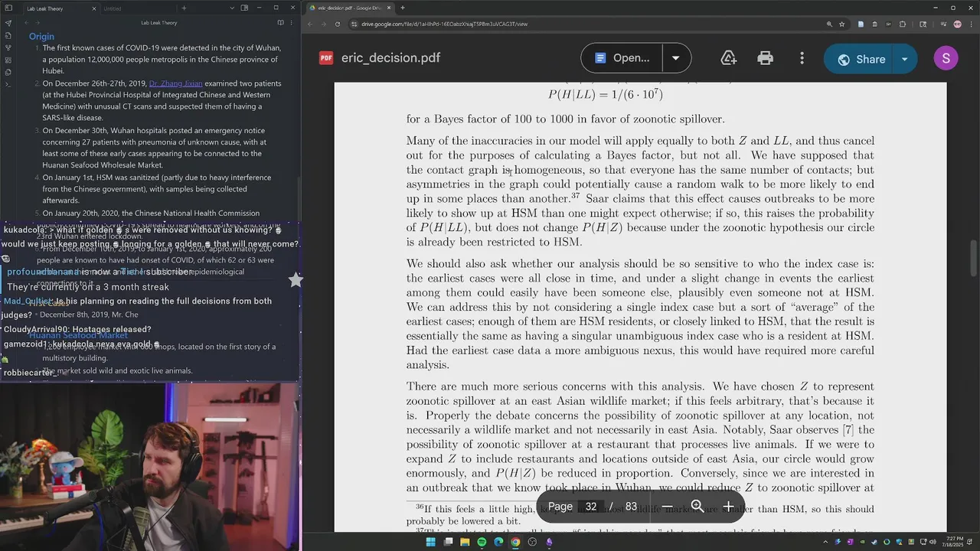The height and width of the screenshot is (551, 980).
Task: Reset PDF zoom with magnifier icon
Action: point(697,507)
